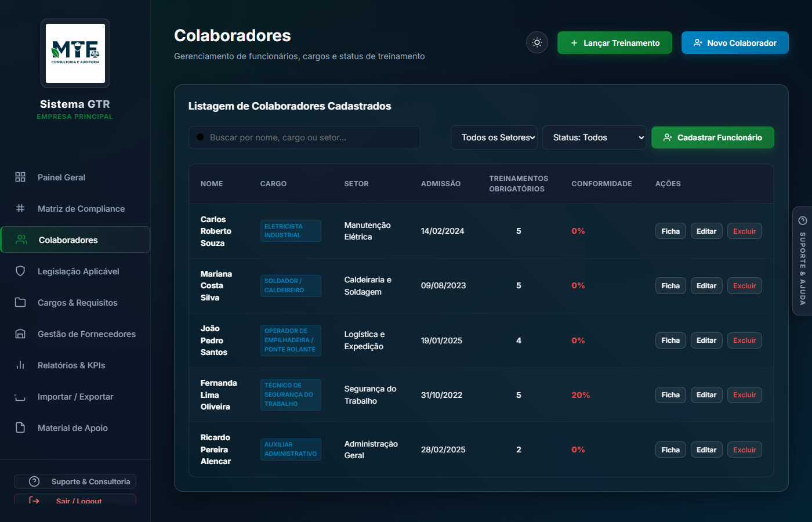Click Novo Colaborador button
This screenshot has width=812, height=522.
(735, 43)
